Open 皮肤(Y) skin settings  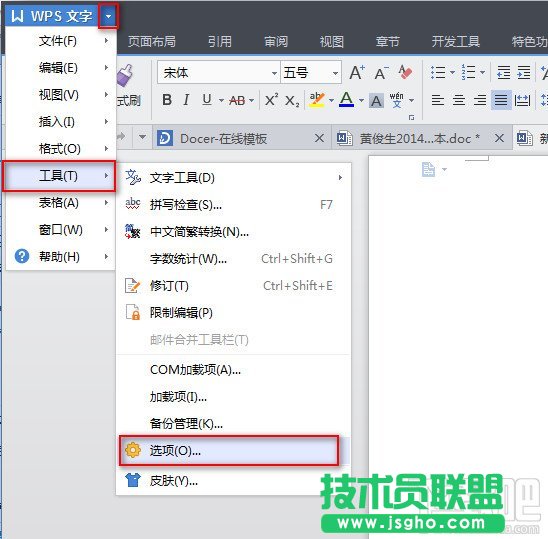click(x=233, y=481)
